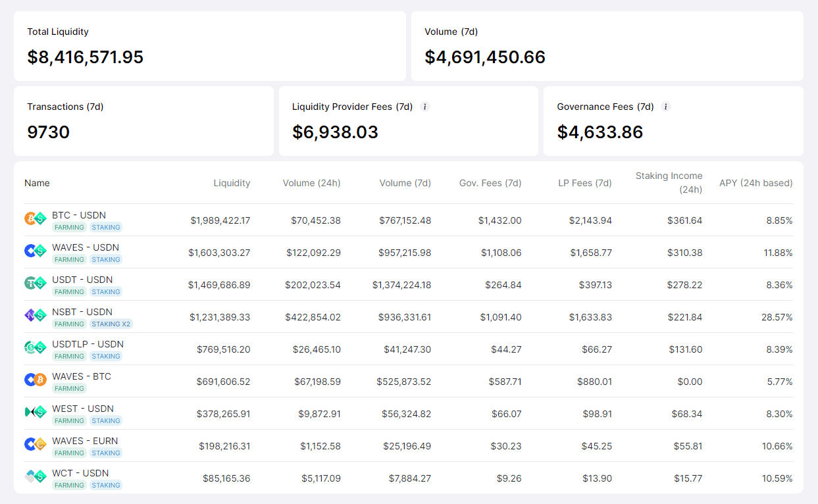
Task: Open the WAVES - BTC pool
Action: click(x=408, y=381)
